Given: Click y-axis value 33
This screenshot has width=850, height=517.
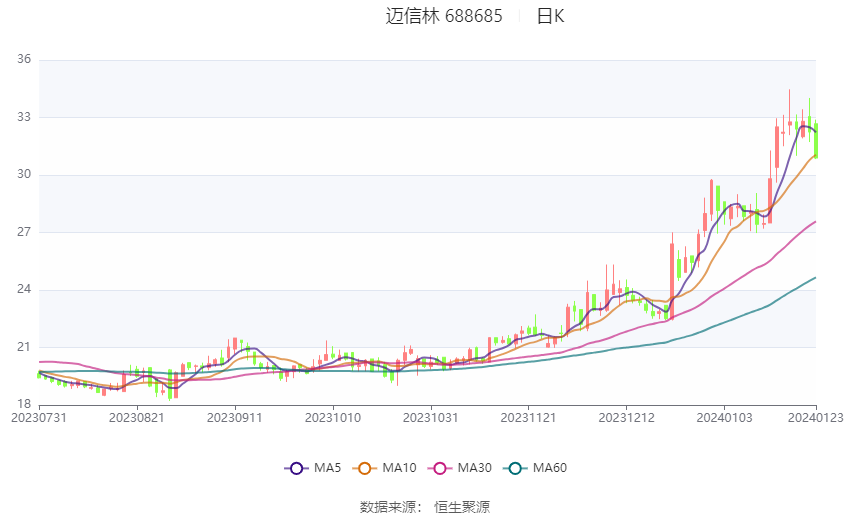Looking at the screenshot, I should coord(24,117).
